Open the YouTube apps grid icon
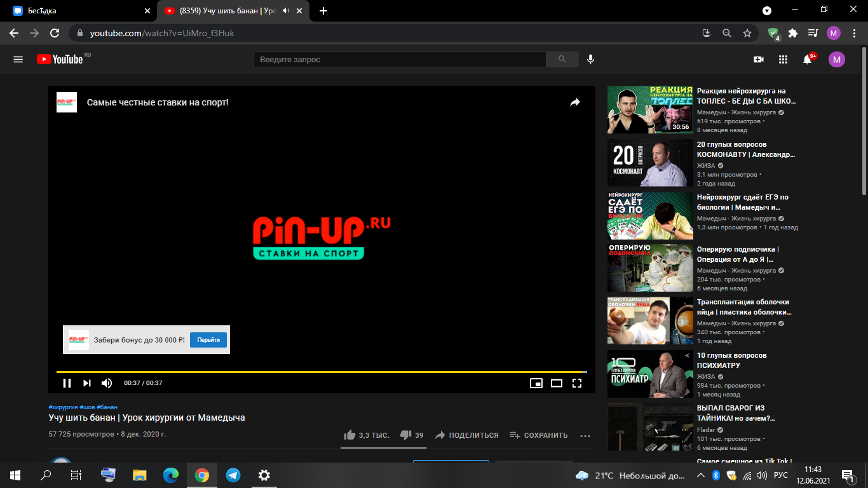This screenshot has height=488, width=868. [783, 59]
